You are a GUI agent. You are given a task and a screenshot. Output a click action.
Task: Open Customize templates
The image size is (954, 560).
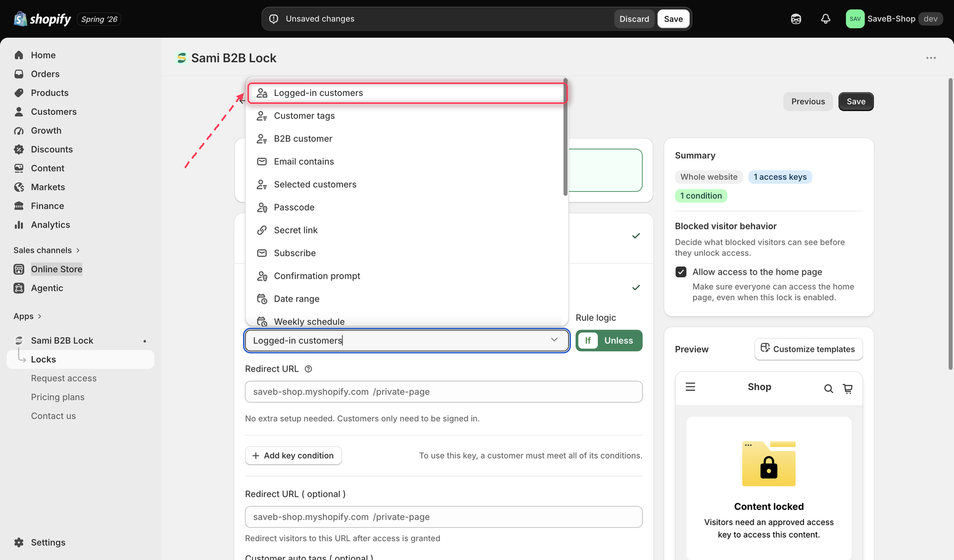pos(808,349)
